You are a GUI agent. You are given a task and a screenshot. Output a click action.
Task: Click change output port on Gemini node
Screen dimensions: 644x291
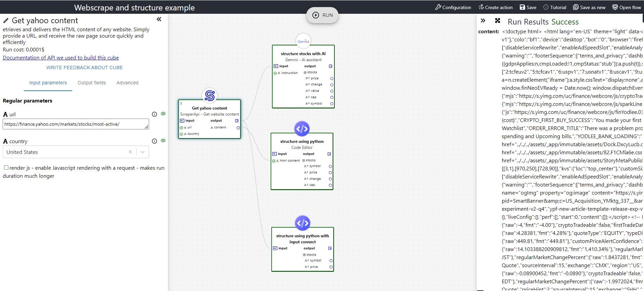click(332, 85)
